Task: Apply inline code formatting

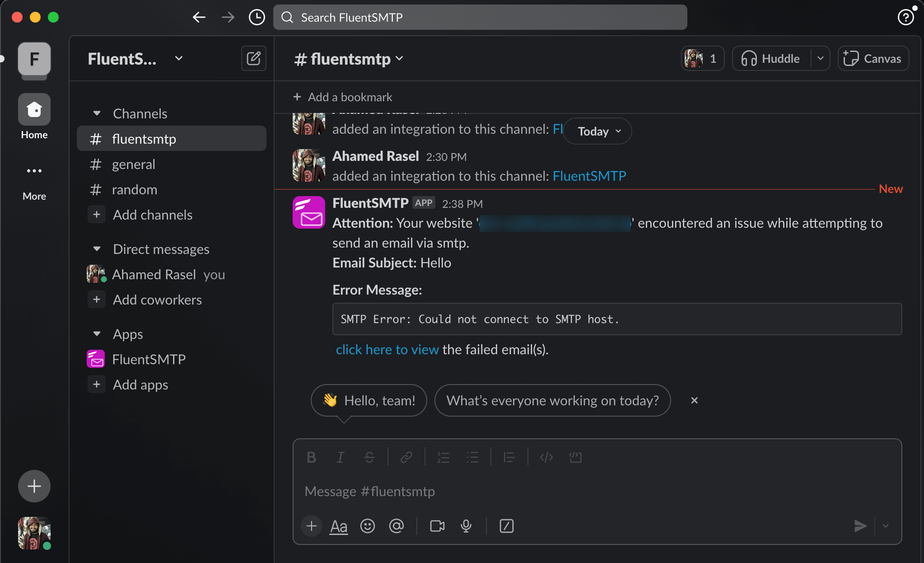Action: 546,457
